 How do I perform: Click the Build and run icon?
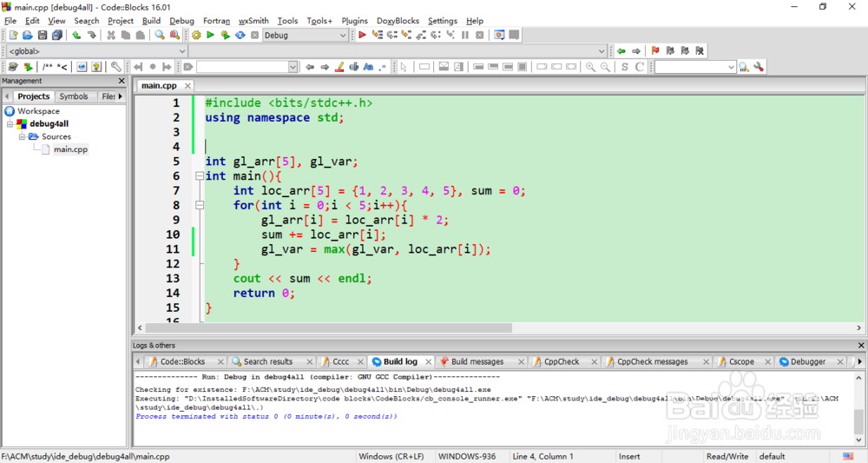click(226, 35)
